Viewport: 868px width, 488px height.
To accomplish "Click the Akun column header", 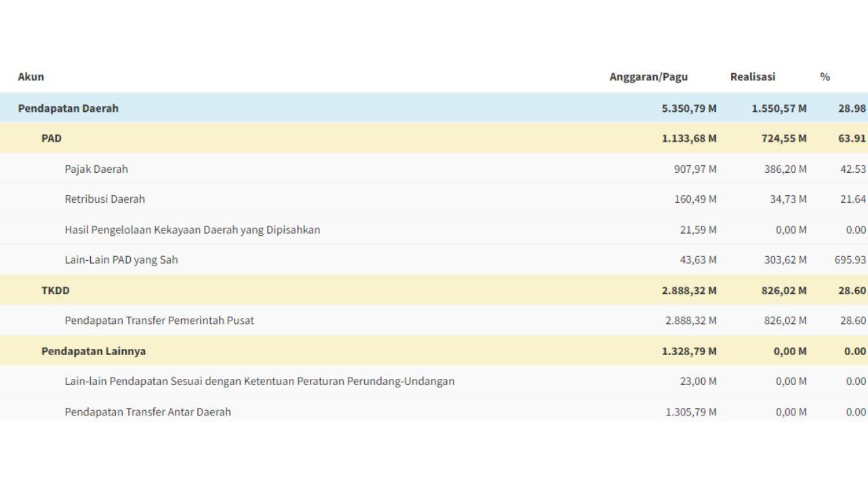I will (31, 77).
